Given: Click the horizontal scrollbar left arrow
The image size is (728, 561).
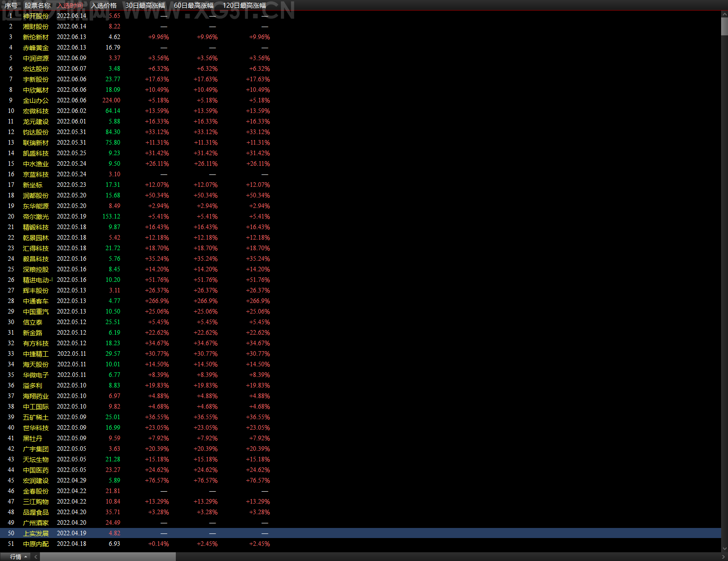Looking at the screenshot, I should [36, 557].
